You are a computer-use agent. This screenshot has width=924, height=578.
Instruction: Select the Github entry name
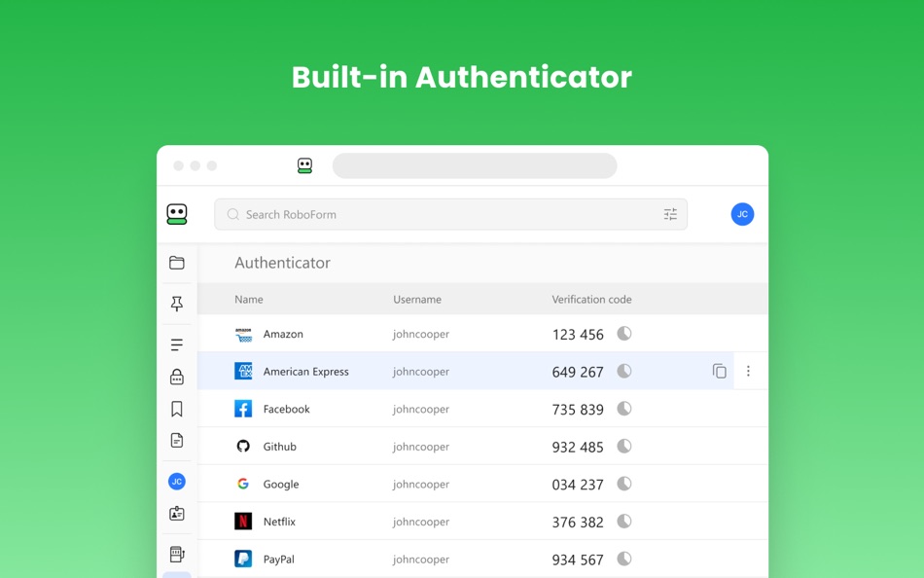280,447
